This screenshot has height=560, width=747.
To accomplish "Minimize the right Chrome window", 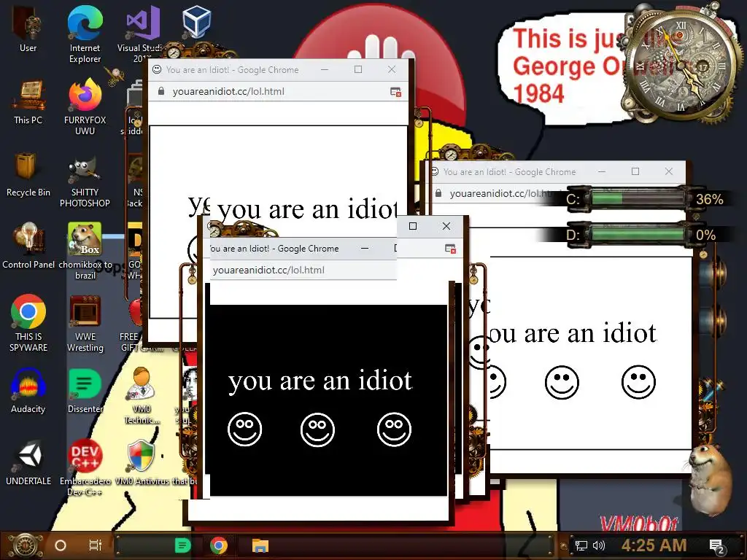I will point(602,171).
